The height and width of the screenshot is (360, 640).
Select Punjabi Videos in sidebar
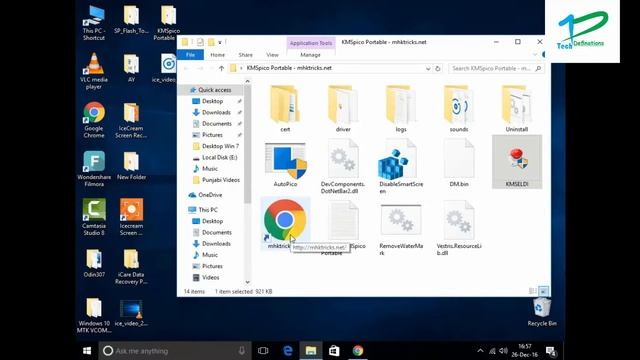[220, 180]
